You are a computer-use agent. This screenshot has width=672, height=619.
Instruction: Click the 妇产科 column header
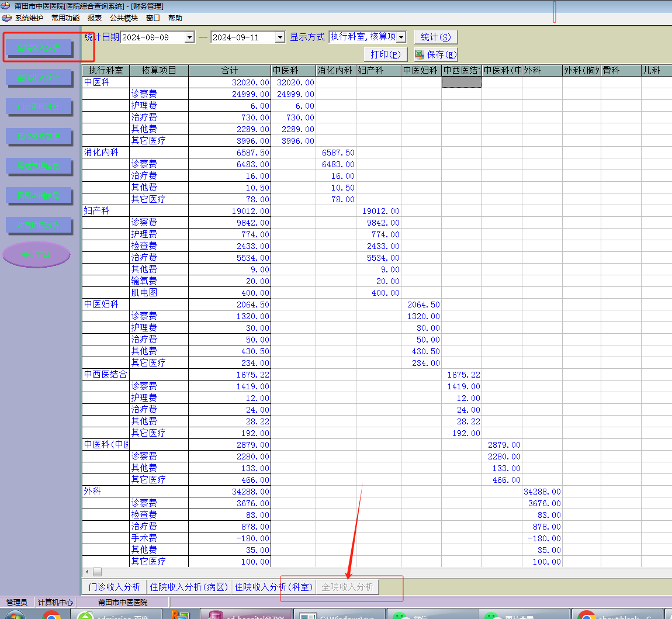[379, 70]
